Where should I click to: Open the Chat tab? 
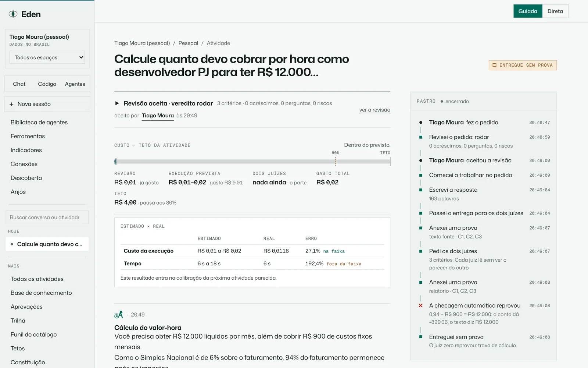point(19,84)
